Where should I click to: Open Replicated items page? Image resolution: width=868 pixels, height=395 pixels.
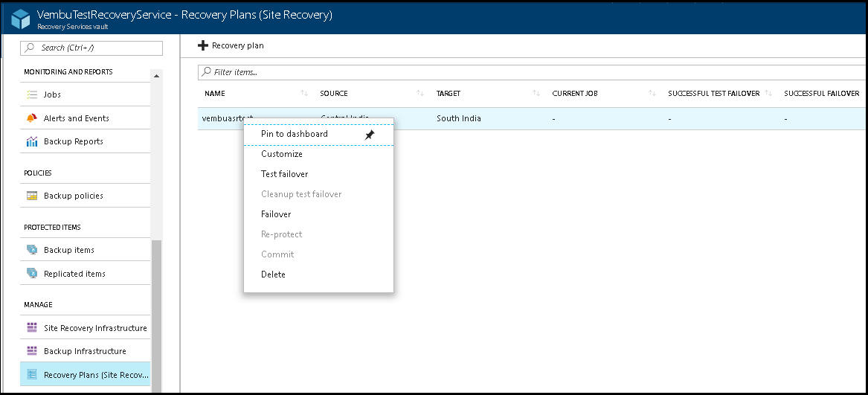tap(86, 273)
